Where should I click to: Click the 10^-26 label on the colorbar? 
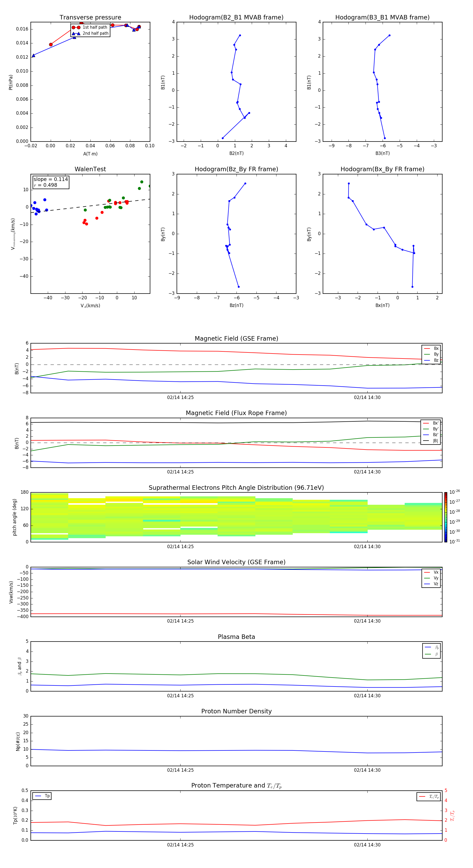pyautogui.click(x=455, y=492)
